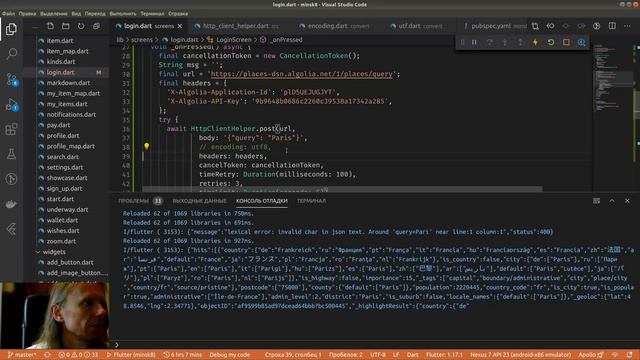Open the Вид menu
The image size is (640, 360).
click(76, 13)
